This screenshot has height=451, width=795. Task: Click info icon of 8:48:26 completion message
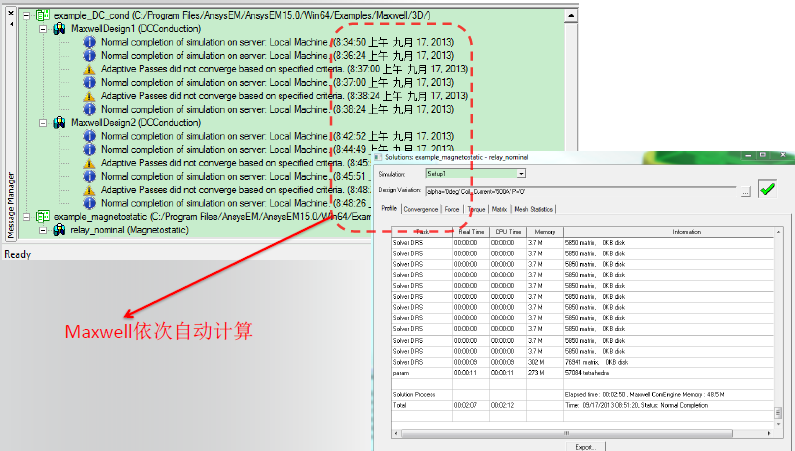[89, 203]
